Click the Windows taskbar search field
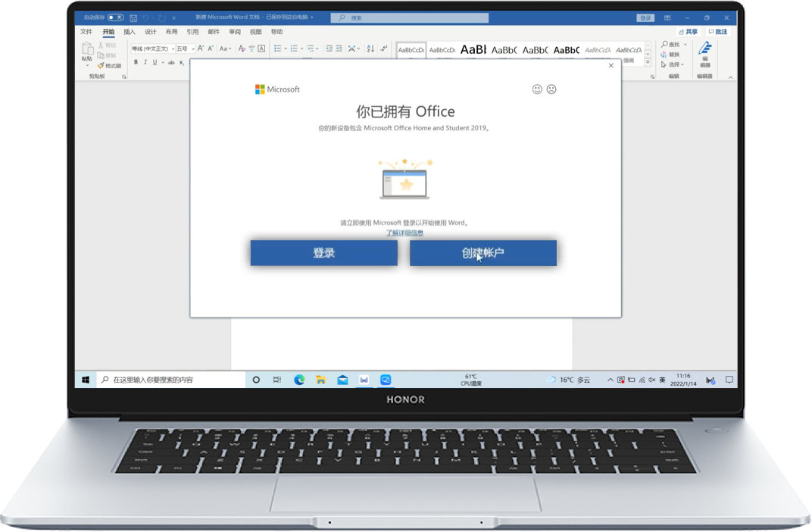This screenshot has height=532, width=812. tap(171, 380)
